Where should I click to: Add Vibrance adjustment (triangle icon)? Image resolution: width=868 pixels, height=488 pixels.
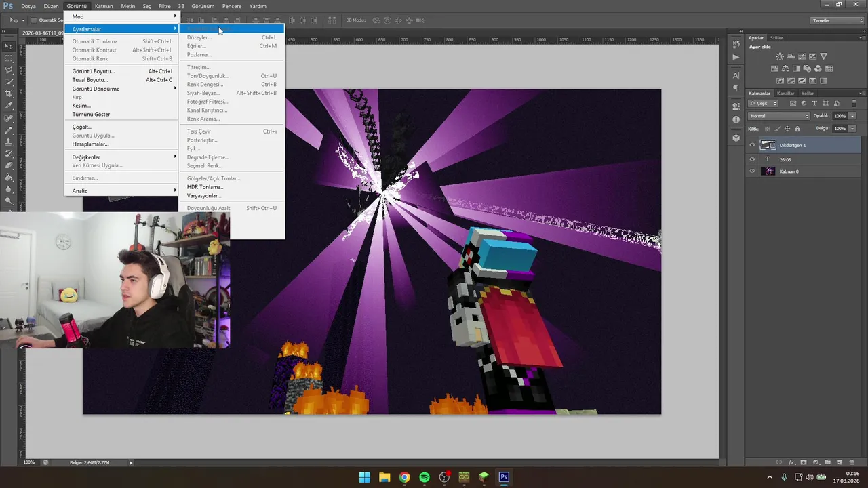(823, 56)
